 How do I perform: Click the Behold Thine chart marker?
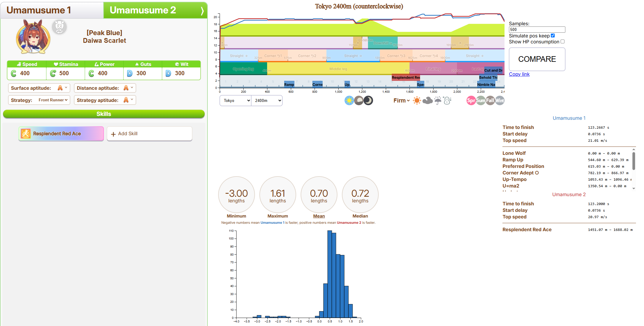(488, 78)
